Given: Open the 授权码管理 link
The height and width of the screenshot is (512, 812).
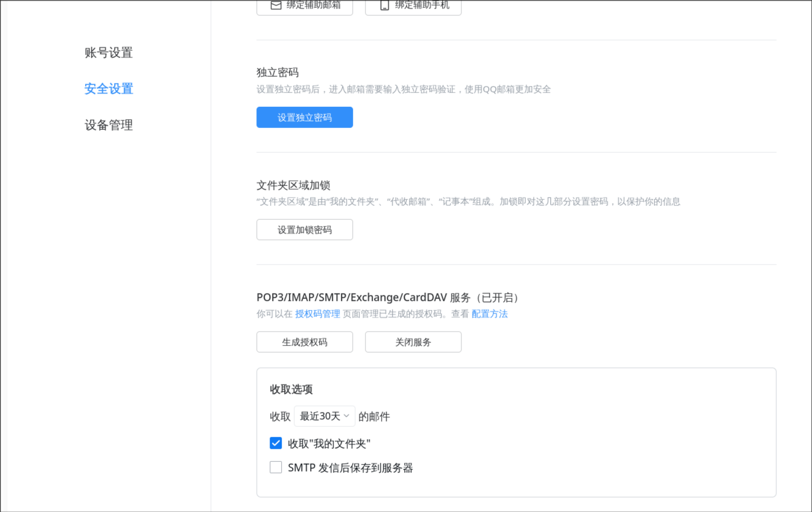Looking at the screenshot, I should click(317, 314).
